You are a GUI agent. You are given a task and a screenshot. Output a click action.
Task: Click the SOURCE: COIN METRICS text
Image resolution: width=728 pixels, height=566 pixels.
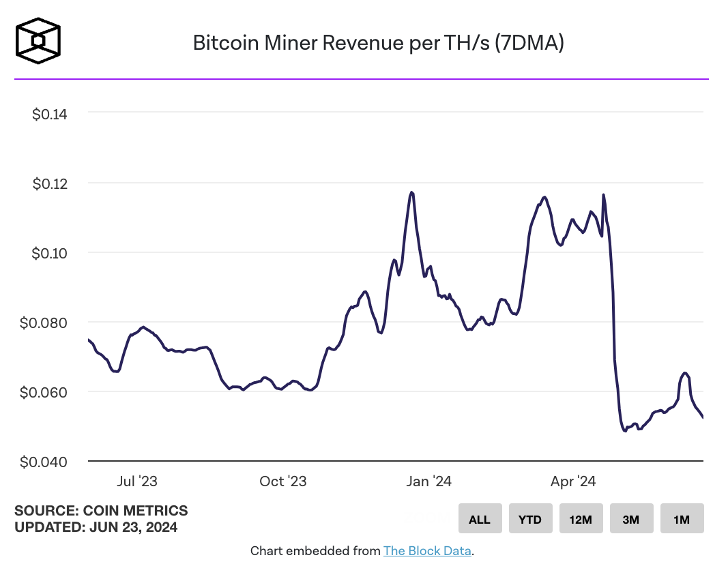tap(101, 511)
